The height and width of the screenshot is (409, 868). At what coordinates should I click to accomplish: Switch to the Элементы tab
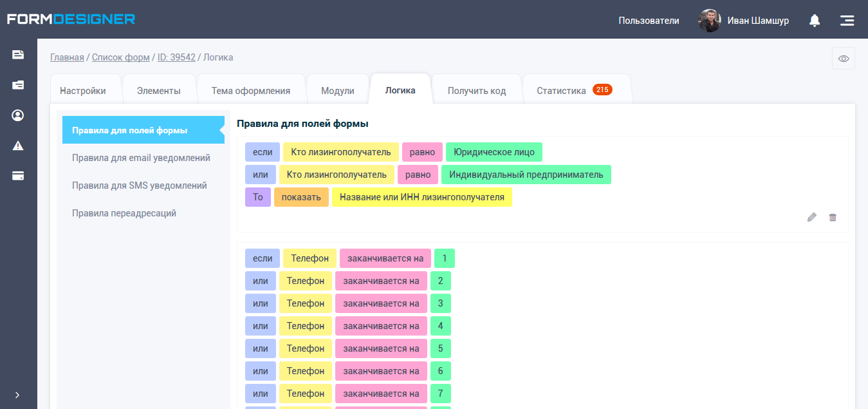coord(158,91)
